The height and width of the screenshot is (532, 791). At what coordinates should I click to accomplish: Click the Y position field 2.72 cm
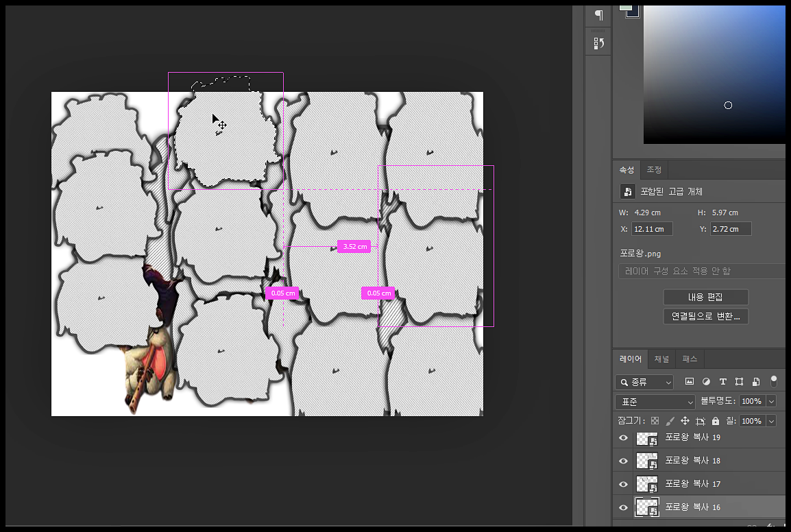coord(731,229)
